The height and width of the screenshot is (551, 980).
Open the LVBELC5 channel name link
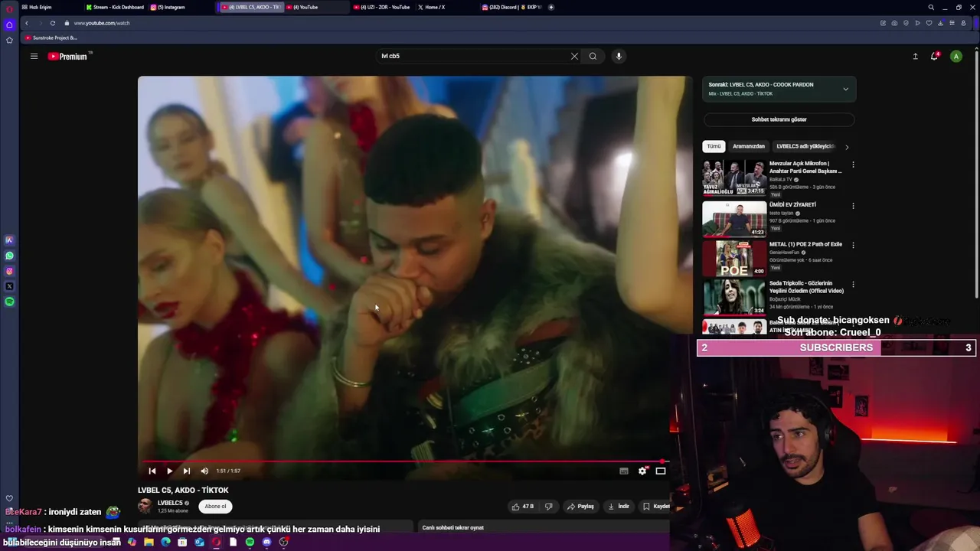click(x=170, y=503)
